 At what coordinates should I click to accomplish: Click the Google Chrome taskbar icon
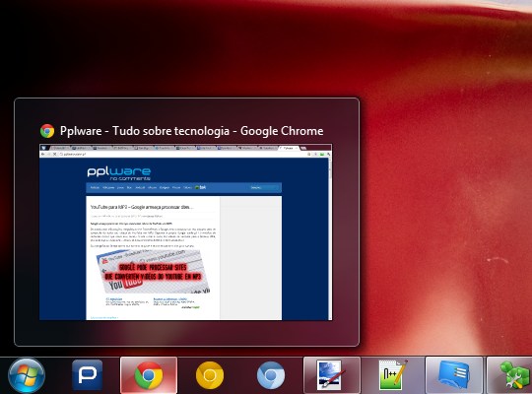149,375
